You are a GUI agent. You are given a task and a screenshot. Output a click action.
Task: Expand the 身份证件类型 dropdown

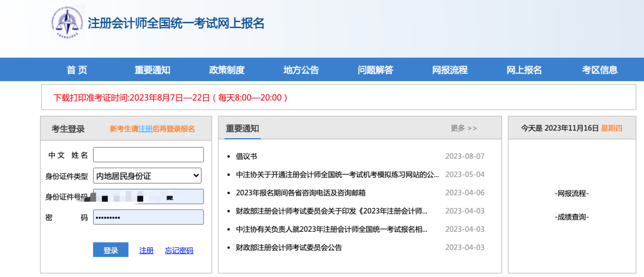(x=148, y=176)
